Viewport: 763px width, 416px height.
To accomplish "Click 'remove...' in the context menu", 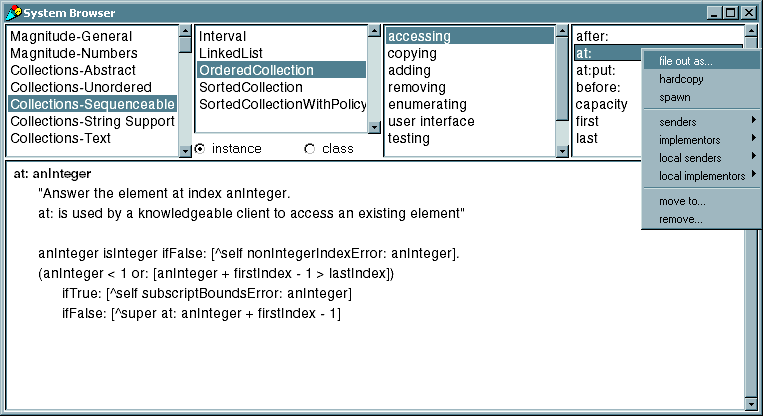I will pos(680,219).
